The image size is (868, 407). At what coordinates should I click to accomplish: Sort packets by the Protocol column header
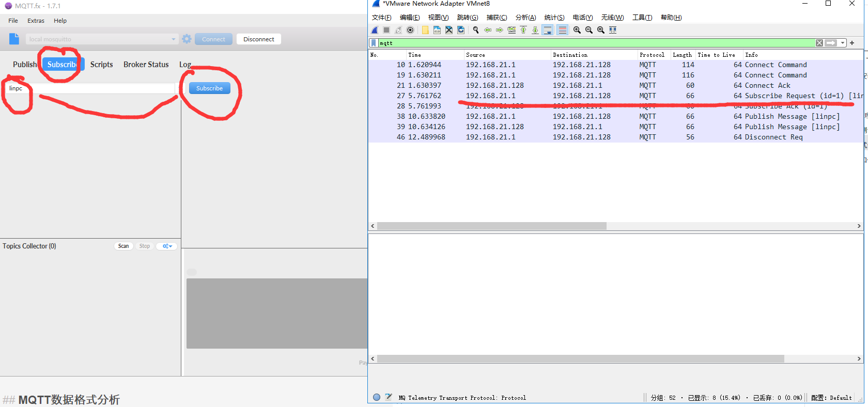pos(653,55)
